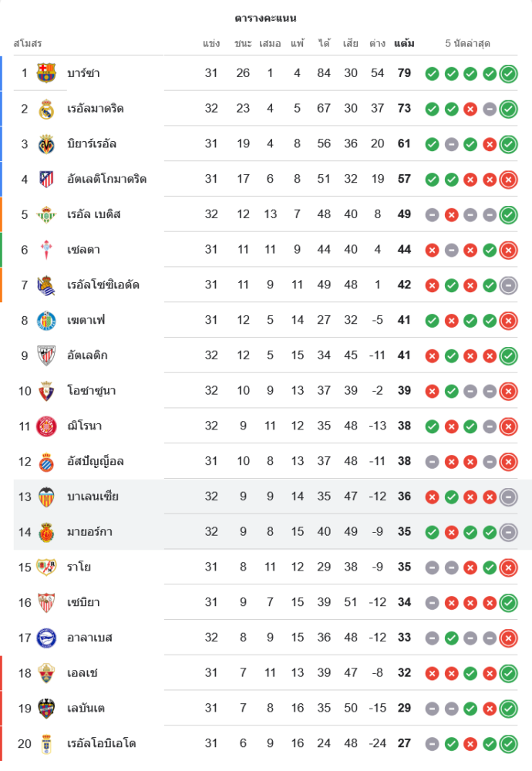Click the Sevilla crest icon in row 16
Viewport: 532px width, 771px height.
46,602
